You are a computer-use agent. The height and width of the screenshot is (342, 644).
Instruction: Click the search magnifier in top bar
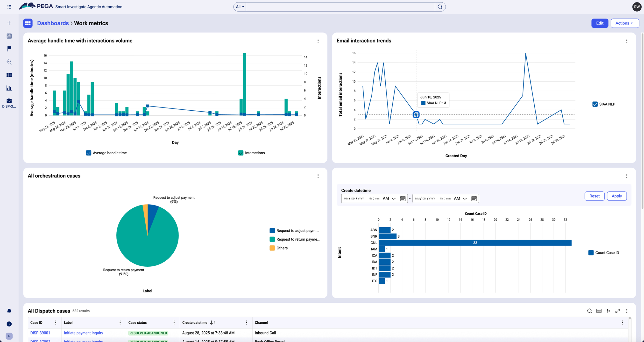[440, 7]
